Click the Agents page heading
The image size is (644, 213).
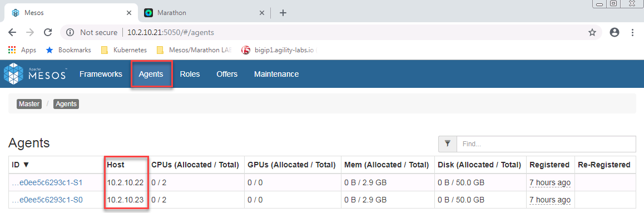tap(29, 143)
